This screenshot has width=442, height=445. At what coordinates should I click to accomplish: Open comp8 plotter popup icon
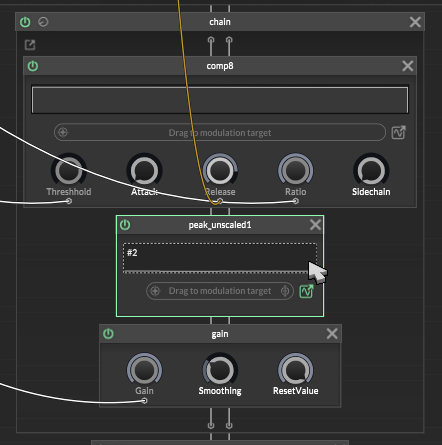tap(399, 133)
